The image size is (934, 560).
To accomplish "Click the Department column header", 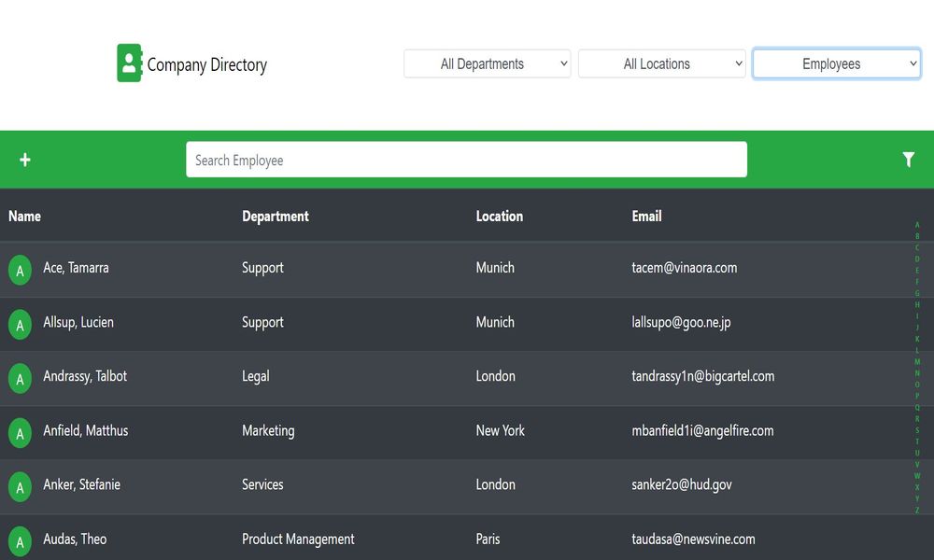I will (276, 216).
